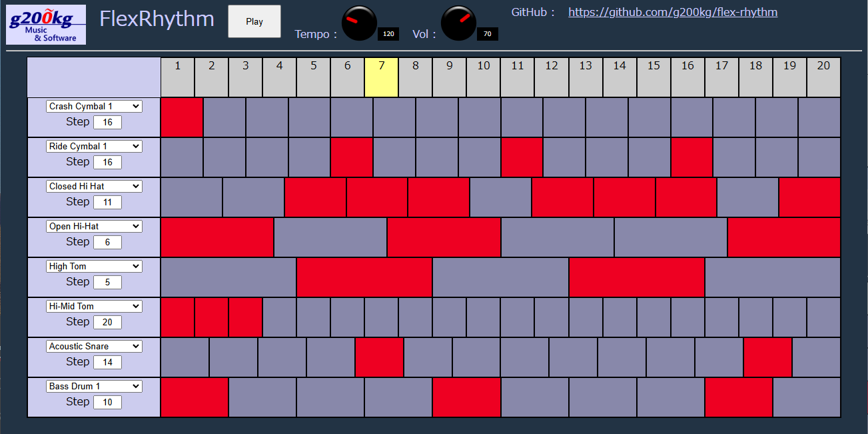This screenshot has height=434, width=868.
Task: Open the flex-rhythm GitHub repository link
Action: [672, 11]
